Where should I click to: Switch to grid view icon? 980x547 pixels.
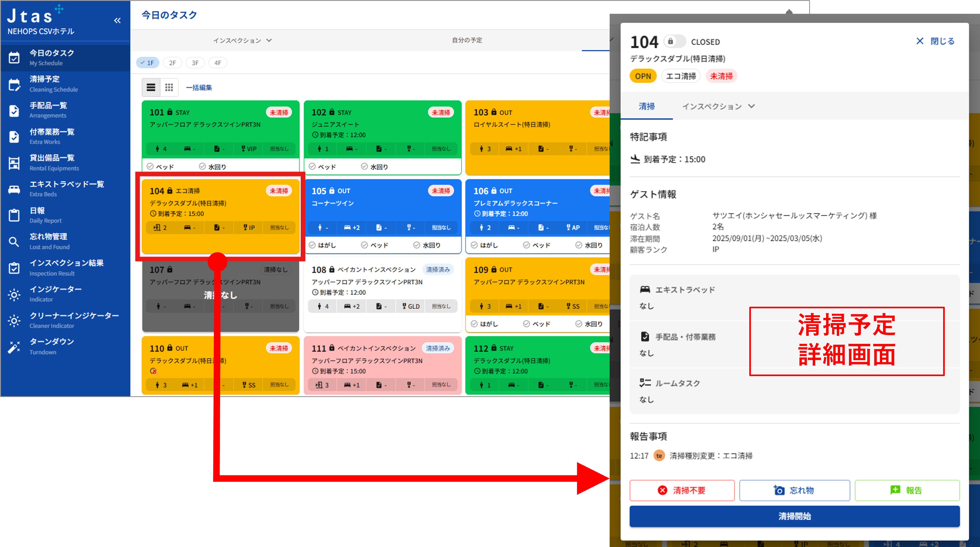point(169,87)
